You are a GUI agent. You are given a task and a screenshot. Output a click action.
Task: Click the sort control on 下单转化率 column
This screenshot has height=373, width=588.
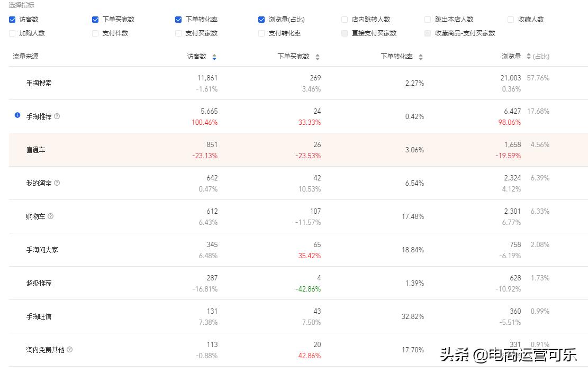tap(420, 57)
